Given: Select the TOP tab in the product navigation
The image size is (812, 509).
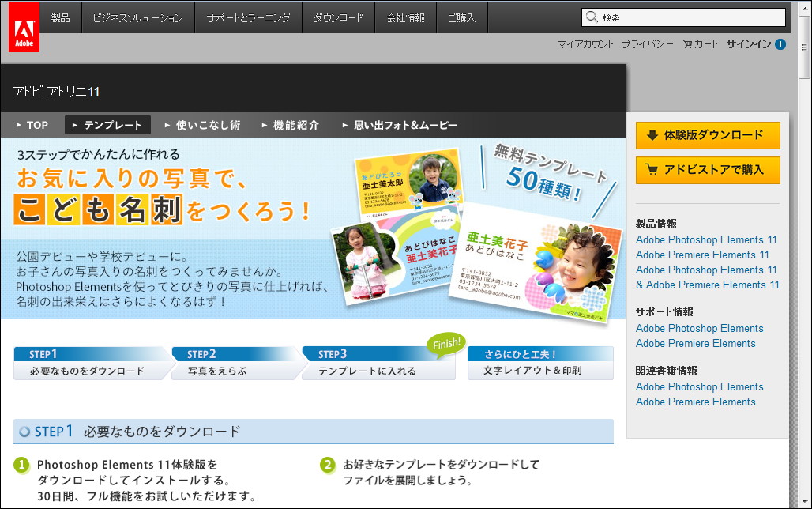Looking at the screenshot, I should pos(32,124).
